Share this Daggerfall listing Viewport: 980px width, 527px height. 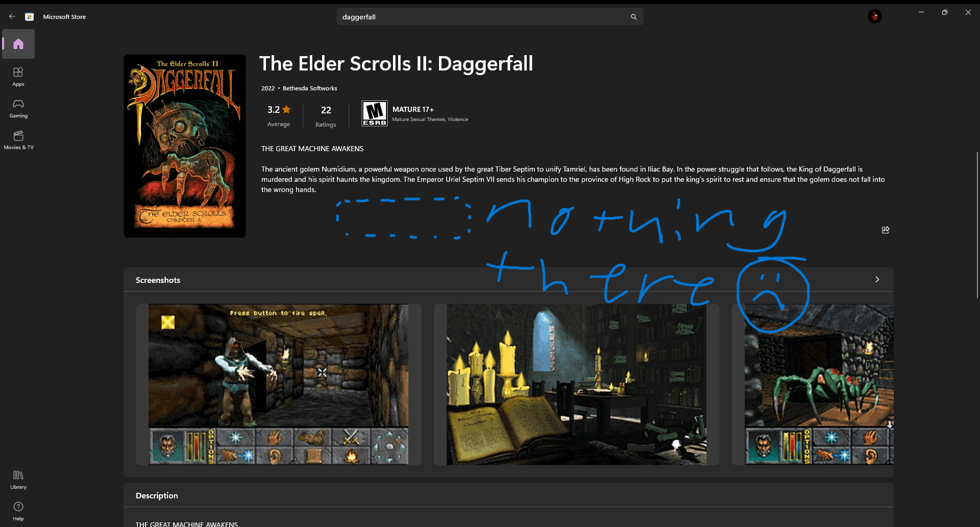[886, 230]
